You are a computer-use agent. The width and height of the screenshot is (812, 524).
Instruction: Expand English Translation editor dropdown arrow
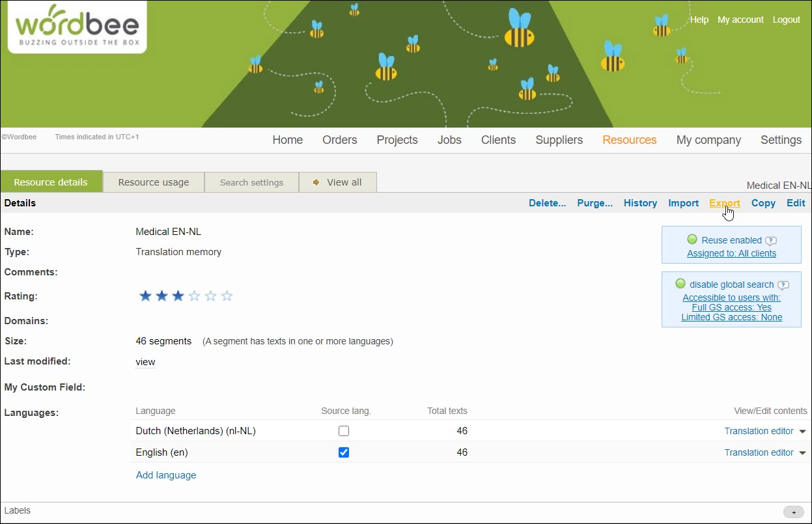point(802,453)
